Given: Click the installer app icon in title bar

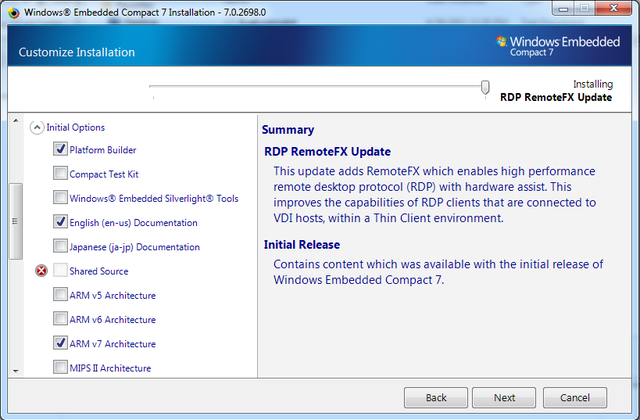Looking at the screenshot, I should tap(14, 13).
